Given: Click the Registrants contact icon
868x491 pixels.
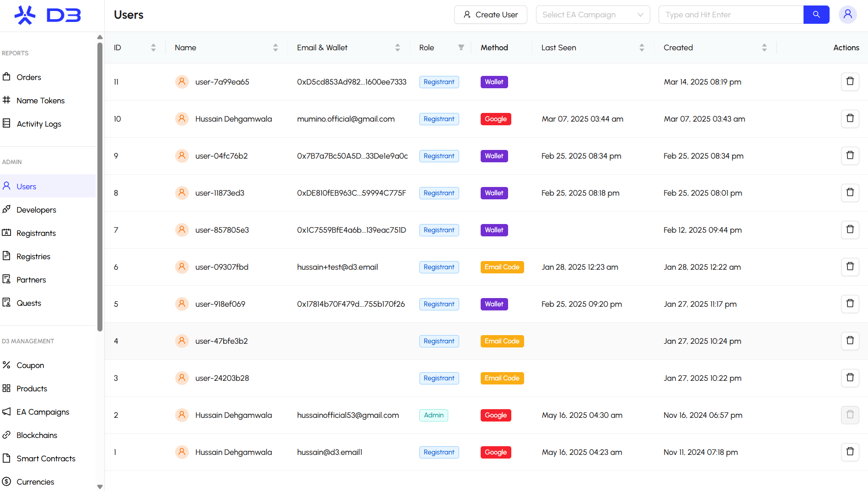Looking at the screenshot, I should click(6, 233).
